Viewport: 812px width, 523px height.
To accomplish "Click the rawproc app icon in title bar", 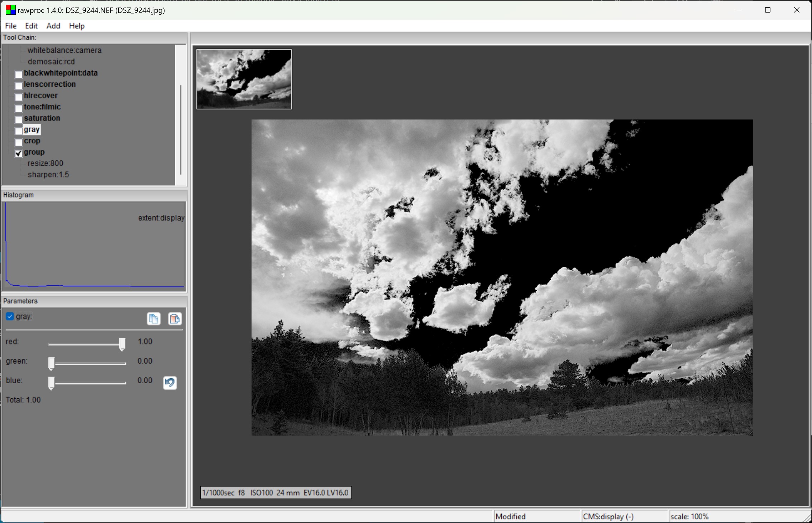I will (x=10, y=10).
